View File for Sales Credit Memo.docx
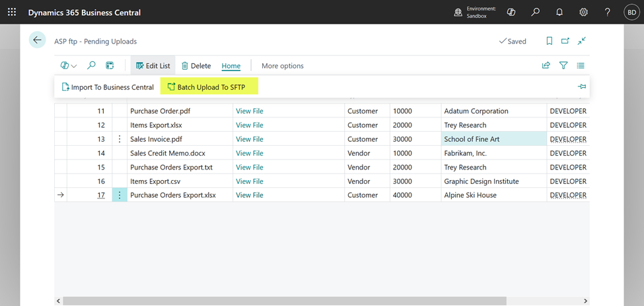 click(x=249, y=153)
